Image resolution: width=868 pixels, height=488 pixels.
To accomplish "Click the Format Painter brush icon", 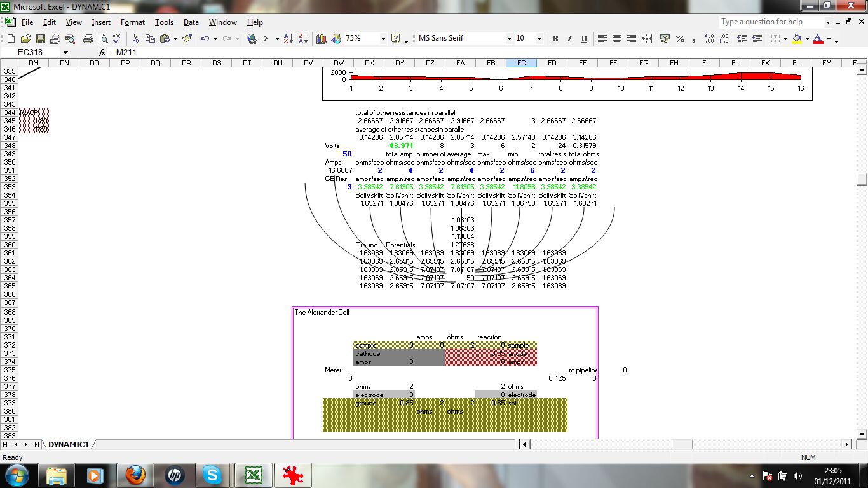I will point(187,39).
